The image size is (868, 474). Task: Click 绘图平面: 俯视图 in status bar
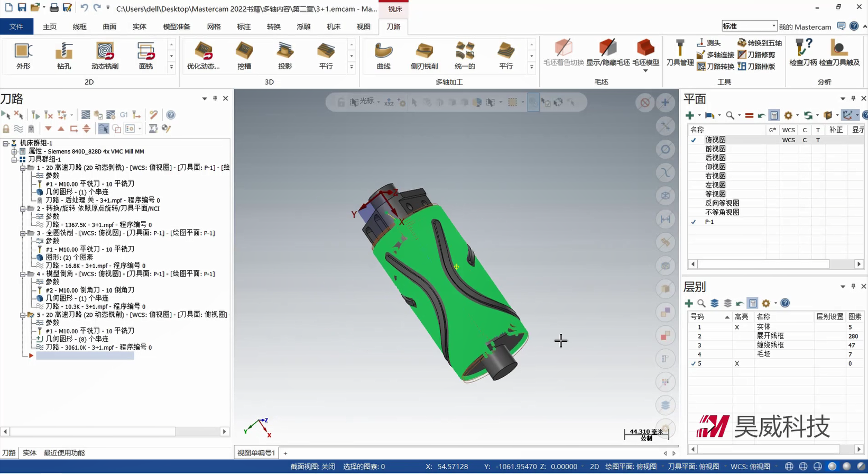(x=631, y=467)
